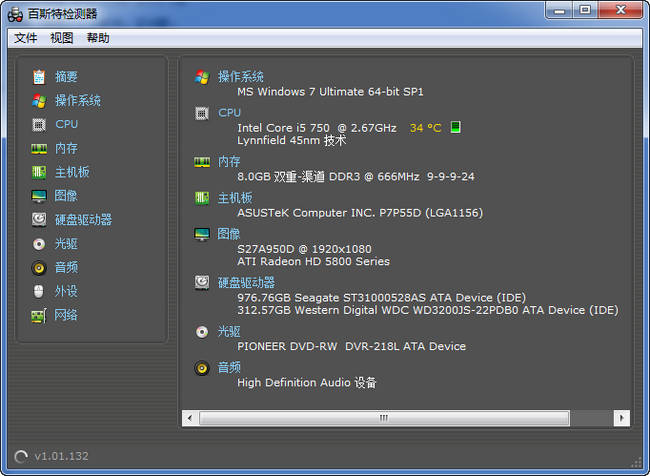Image resolution: width=650 pixels, height=476 pixels.
Task: Click the 操作系统 Windows flag icon in sidebar
Action: (x=39, y=101)
